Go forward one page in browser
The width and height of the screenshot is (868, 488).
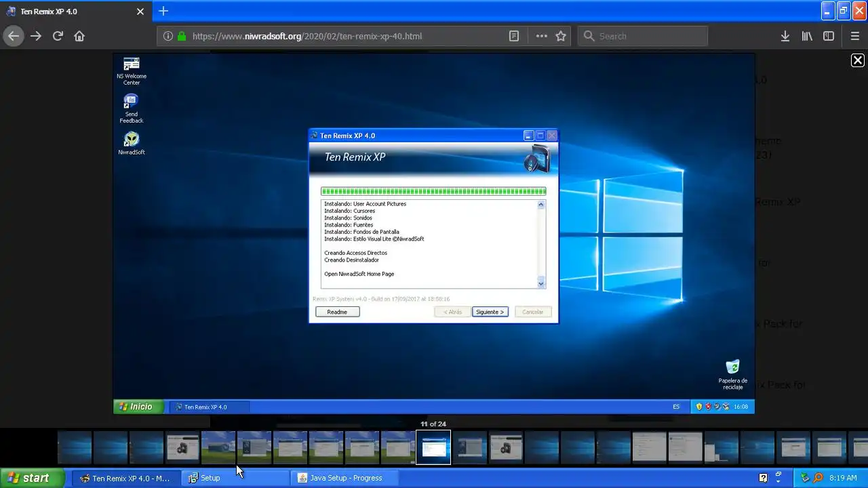click(36, 36)
